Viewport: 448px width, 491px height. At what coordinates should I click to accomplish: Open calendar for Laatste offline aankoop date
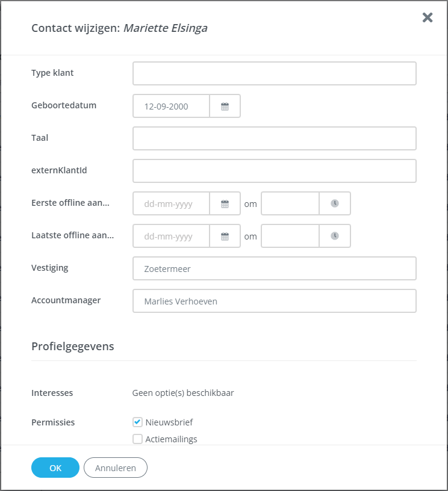(225, 236)
